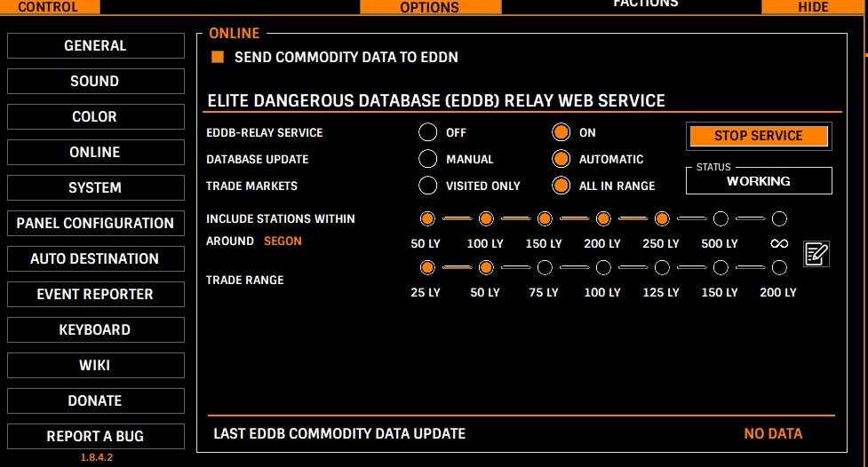Click the NO DATA update value

pos(773,434)
